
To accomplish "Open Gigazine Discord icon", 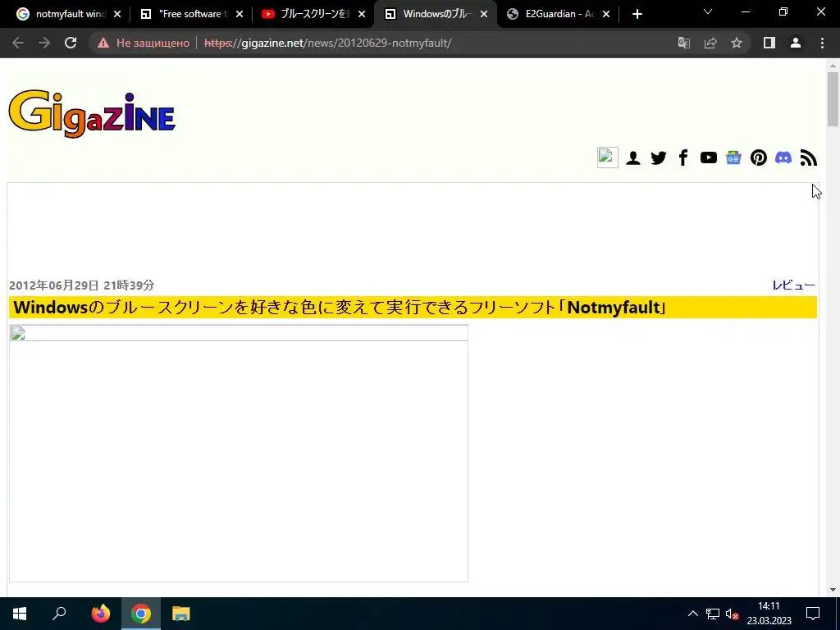I will pos(783,157).
